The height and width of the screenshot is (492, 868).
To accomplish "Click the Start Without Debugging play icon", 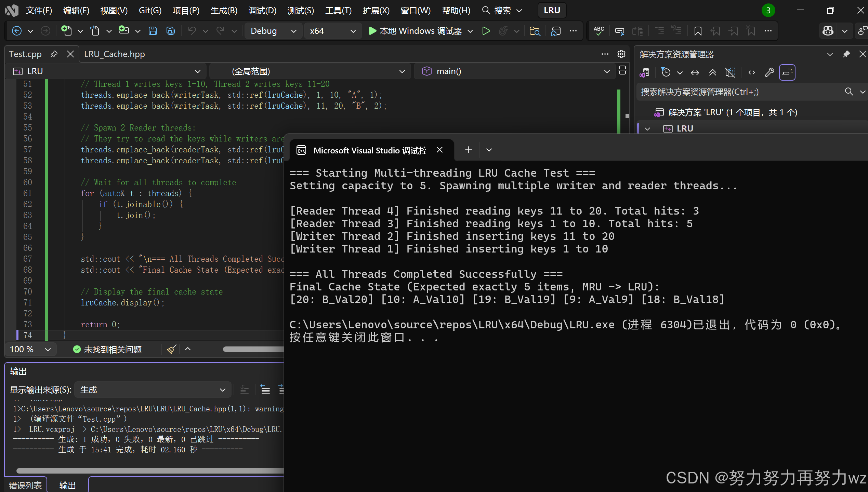I will coord(486,31).
